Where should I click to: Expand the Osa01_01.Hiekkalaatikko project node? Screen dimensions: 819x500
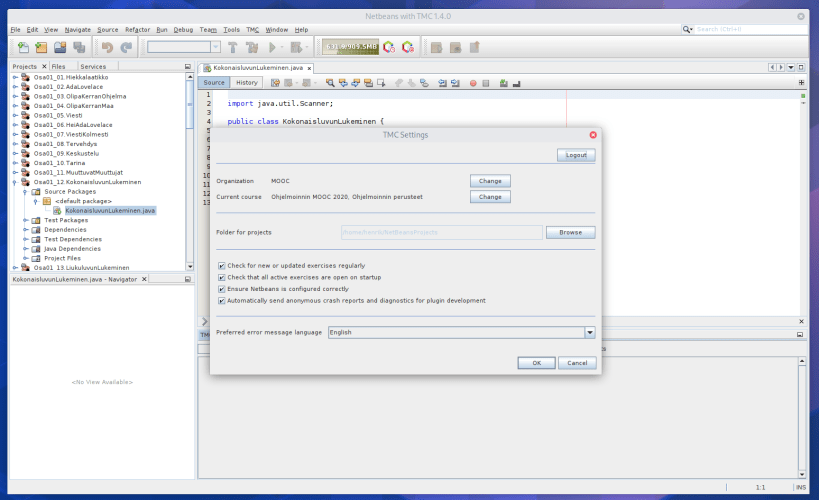coord(15,77)
